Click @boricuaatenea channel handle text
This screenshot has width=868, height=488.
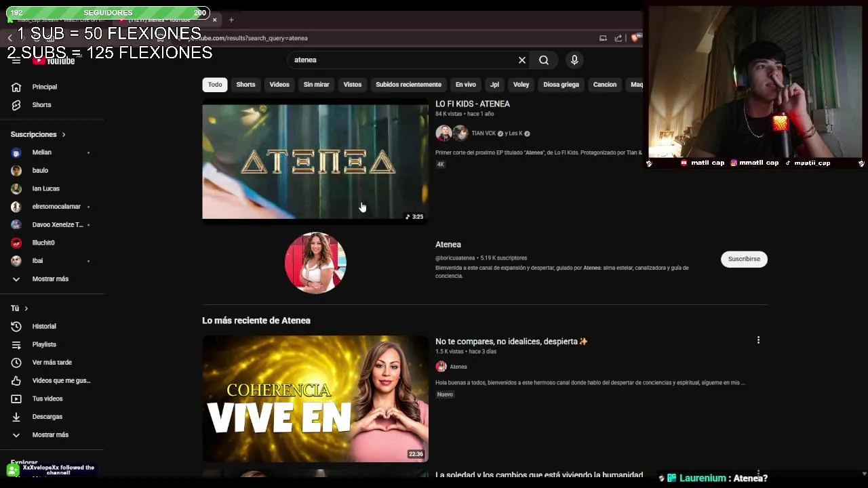point(455,258)
